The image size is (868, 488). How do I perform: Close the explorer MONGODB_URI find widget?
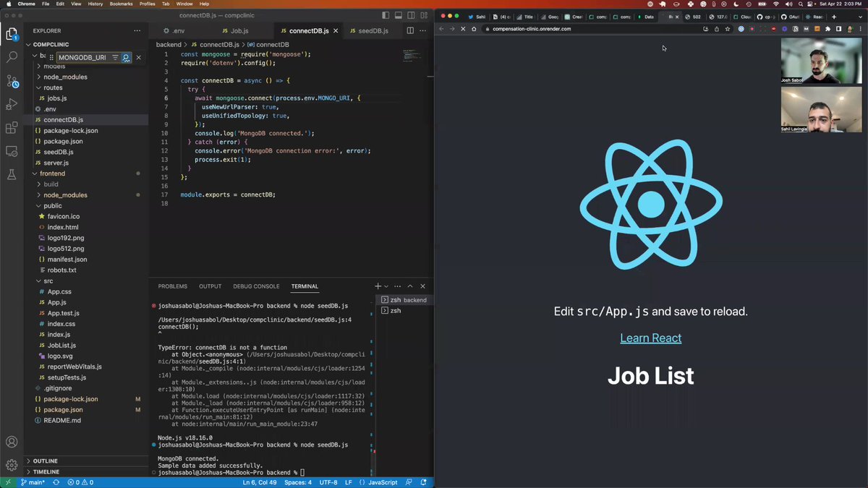(x=138, y=57)
